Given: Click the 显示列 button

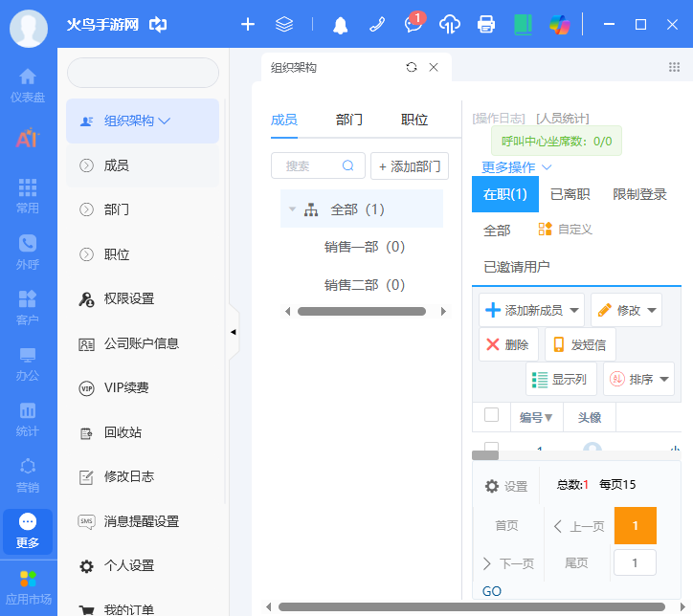Looking at the screenshot, I should [x=561, y=379].
